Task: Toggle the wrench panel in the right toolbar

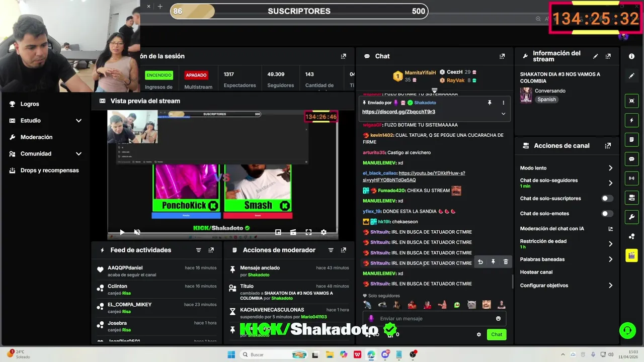Action: click(x=631, y=217)
